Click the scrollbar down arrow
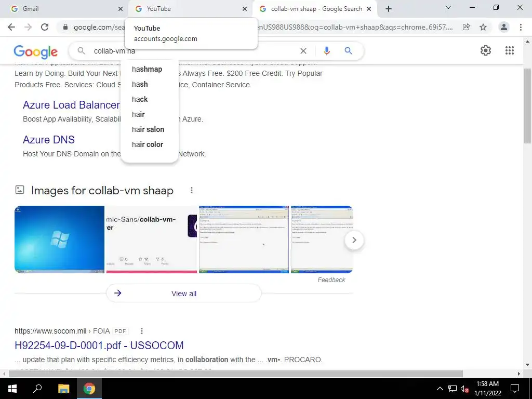This screenshot has width=532, height=399. pyautogui.click(x=527, y=365)
